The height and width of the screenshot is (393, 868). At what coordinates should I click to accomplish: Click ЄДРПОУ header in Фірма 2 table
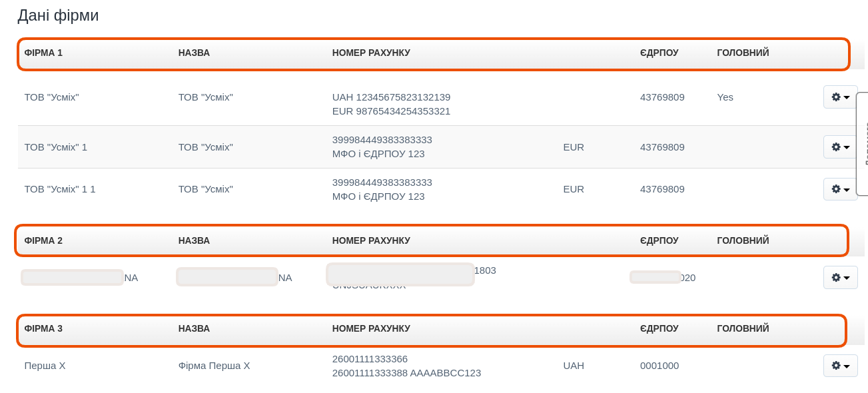[659, 240]
